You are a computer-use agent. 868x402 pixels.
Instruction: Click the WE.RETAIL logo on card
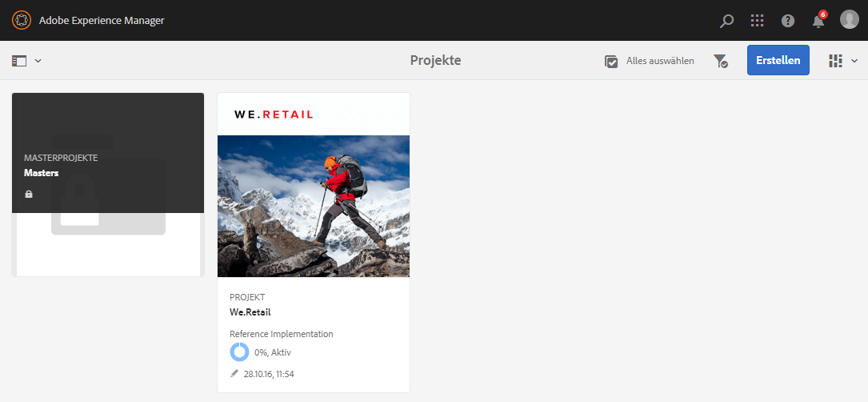(x=274, y=115)
